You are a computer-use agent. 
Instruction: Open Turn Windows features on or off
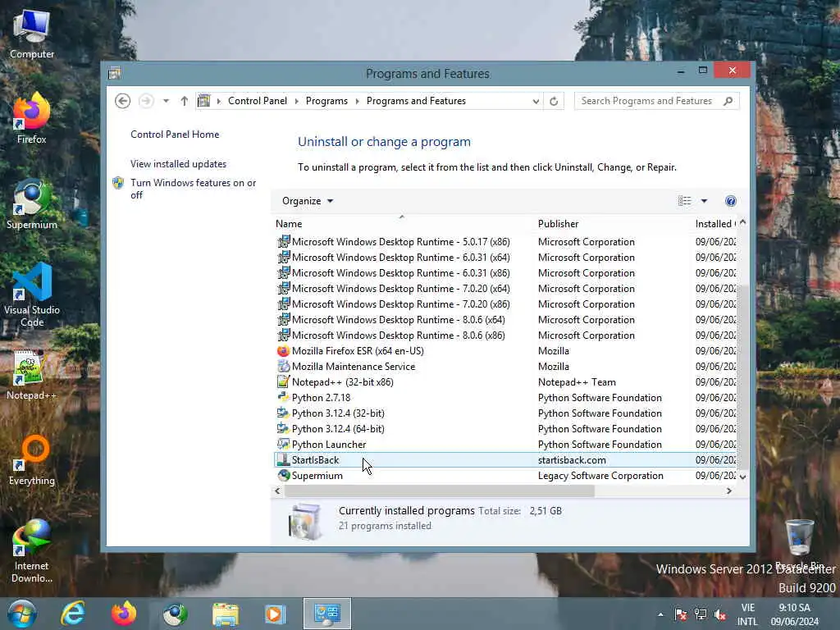point(194,189)
